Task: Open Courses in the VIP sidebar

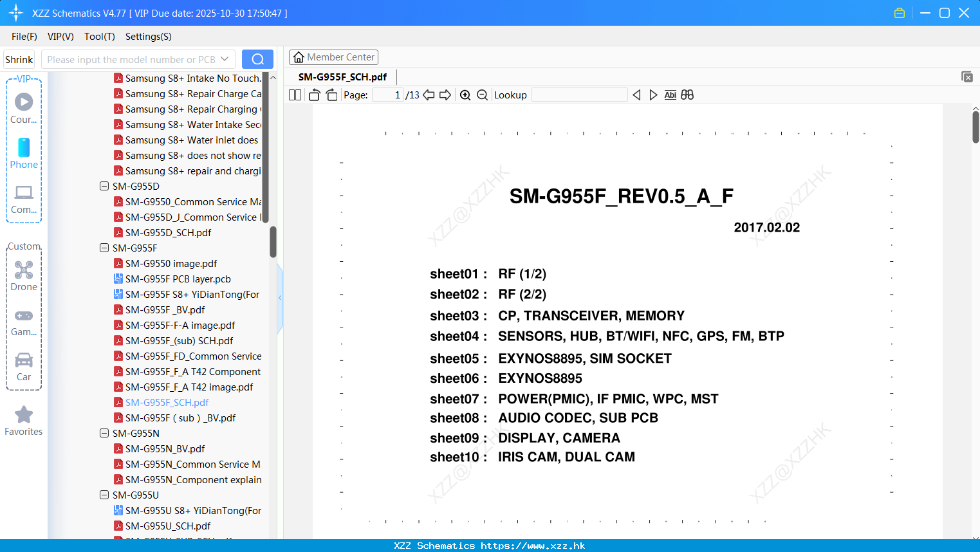Action: tap(24, 108)
